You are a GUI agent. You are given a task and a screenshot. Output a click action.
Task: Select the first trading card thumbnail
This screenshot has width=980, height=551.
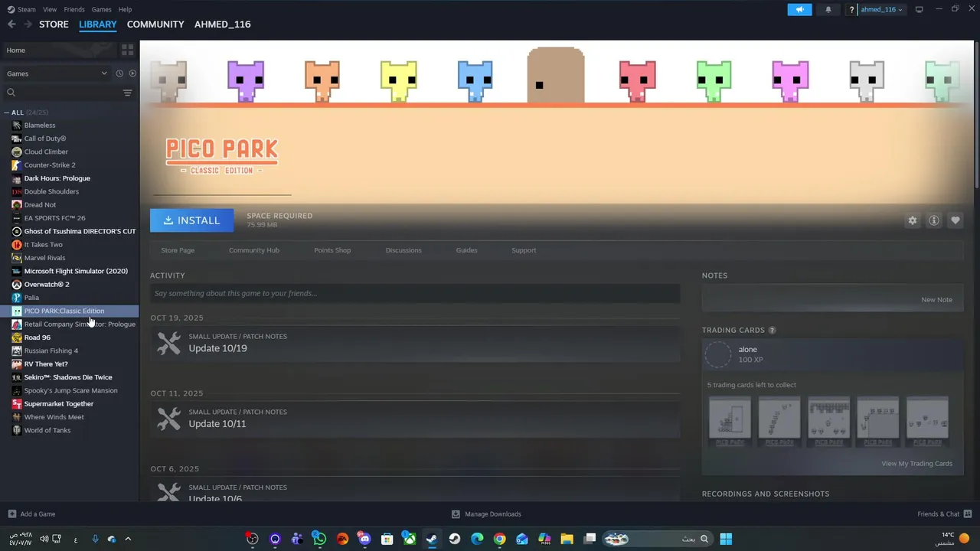(730, 422)
